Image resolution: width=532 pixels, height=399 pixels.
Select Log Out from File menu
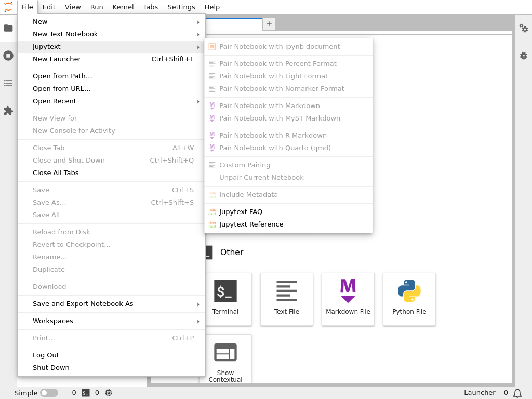(111, 355)
